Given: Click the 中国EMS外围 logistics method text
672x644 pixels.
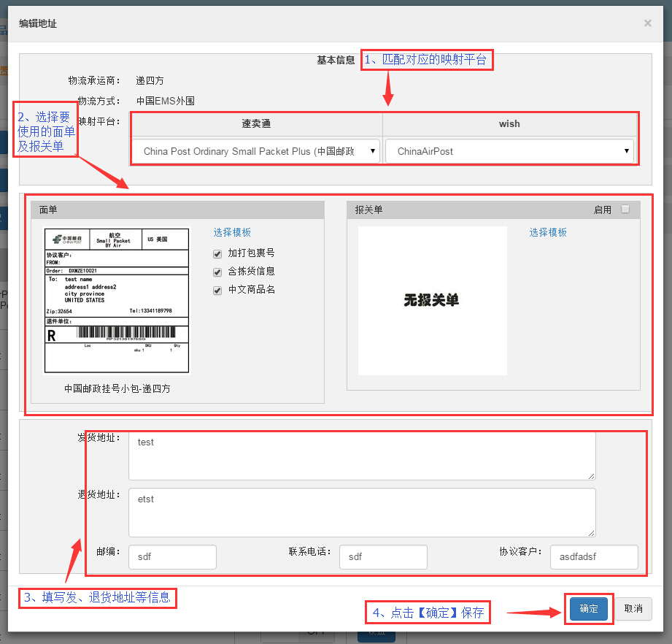Looking at the screenshot, I should tap(166, 101).
